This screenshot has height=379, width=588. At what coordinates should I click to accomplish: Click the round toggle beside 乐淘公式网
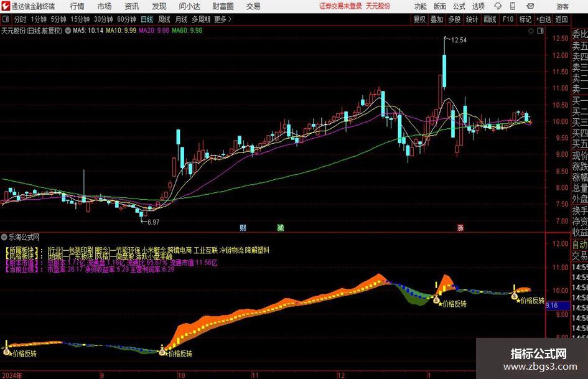pyautogui.click(x=4, y=237)
